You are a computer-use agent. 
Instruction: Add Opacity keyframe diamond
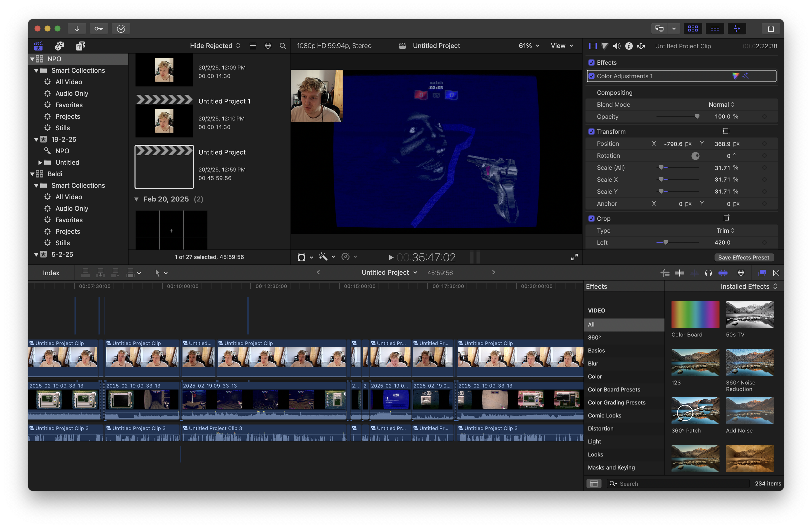pyautogui.click(x=764, y=117)
